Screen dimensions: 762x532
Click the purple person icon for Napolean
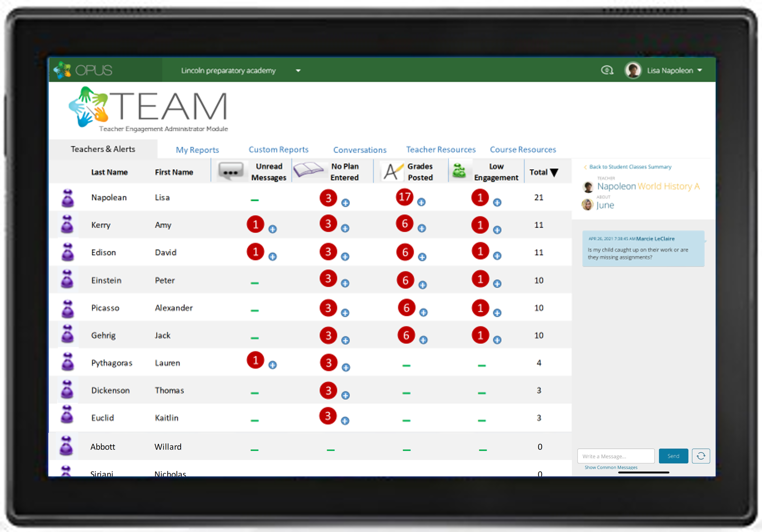click(68, 198)
